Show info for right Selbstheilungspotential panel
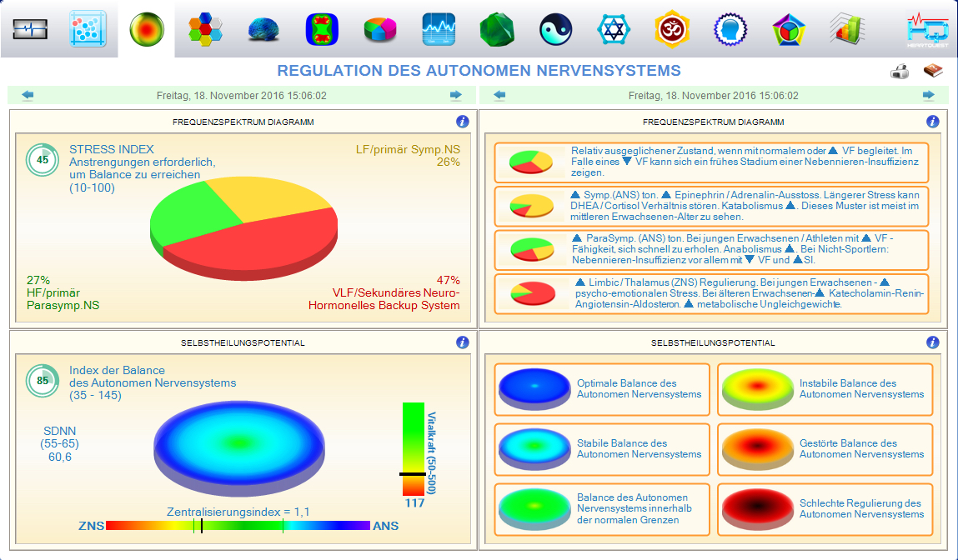The width and height of the screenshot is (958, 560). point(933,342)
